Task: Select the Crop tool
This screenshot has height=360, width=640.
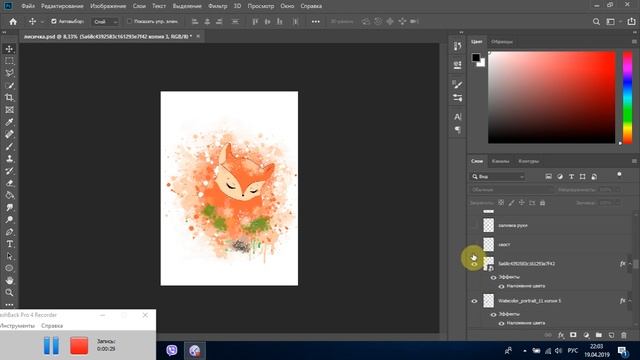Action: point(9,98)
